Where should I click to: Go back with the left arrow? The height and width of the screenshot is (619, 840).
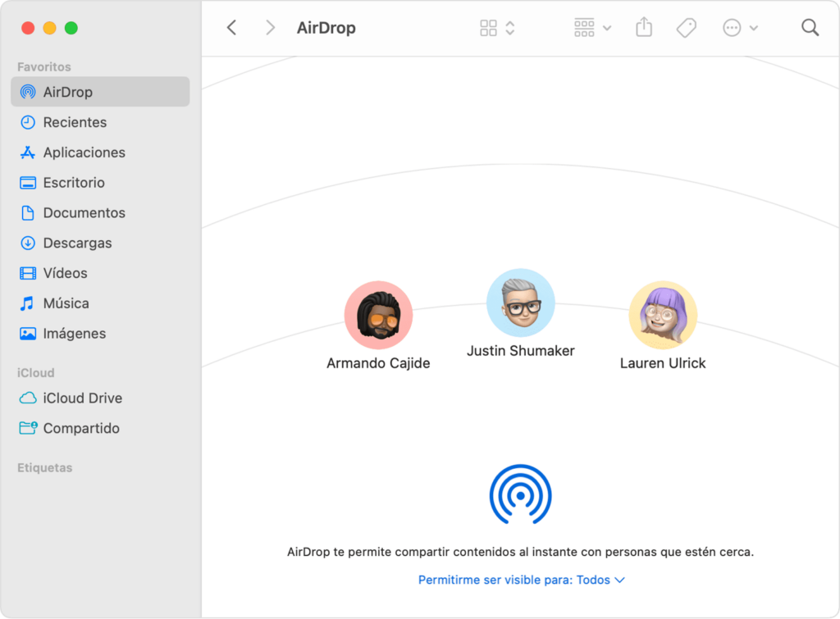coord(231,28)
